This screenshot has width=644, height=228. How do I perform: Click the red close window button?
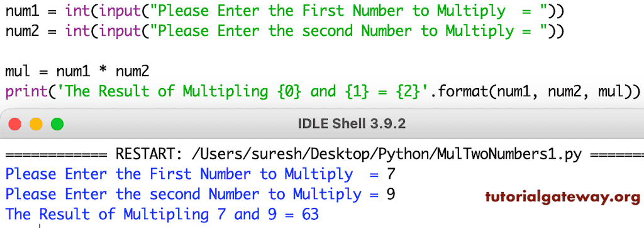(15, 124)
